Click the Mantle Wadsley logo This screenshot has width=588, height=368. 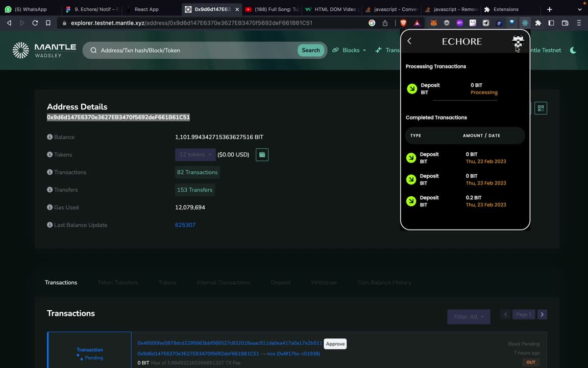pyautogui.click(x=44, y=50)
